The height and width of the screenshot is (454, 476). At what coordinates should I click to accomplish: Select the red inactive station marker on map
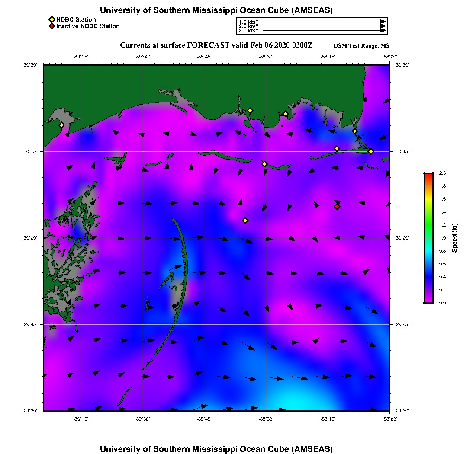(x=337, y=207)
